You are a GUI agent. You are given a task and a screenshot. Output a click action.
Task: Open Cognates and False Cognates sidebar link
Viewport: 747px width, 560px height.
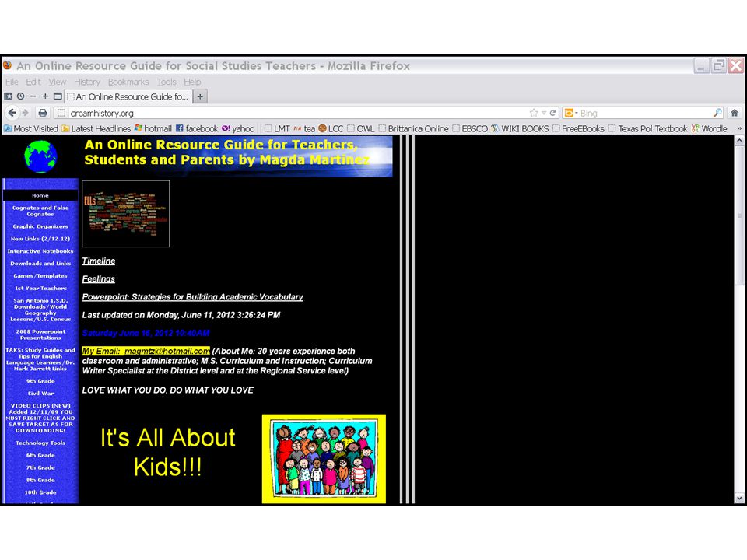40,211
